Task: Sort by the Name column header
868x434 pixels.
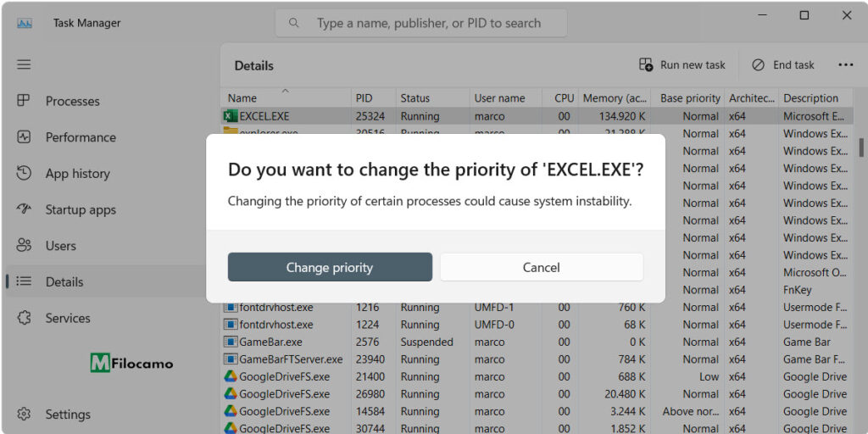Action: tap(286, 98)
